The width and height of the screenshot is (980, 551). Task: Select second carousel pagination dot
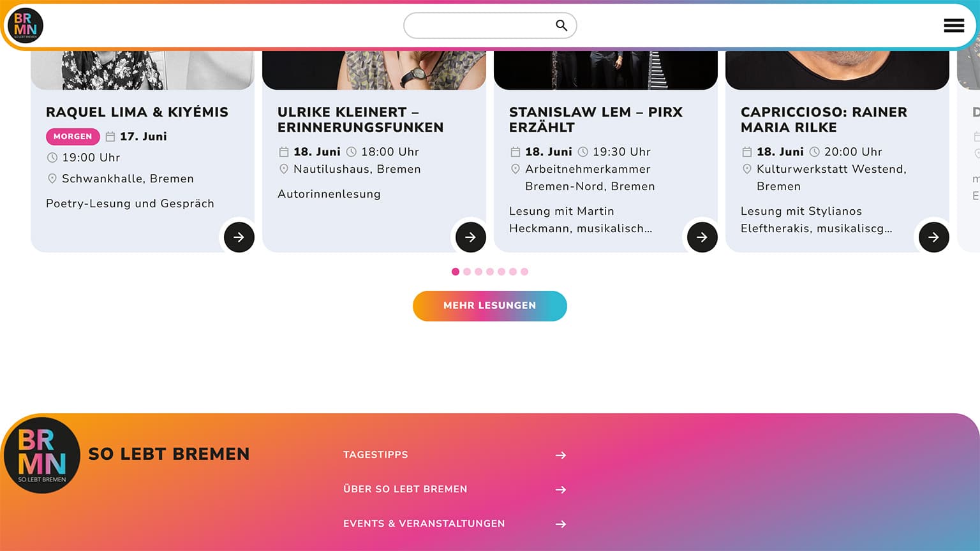tap(467, 272)
